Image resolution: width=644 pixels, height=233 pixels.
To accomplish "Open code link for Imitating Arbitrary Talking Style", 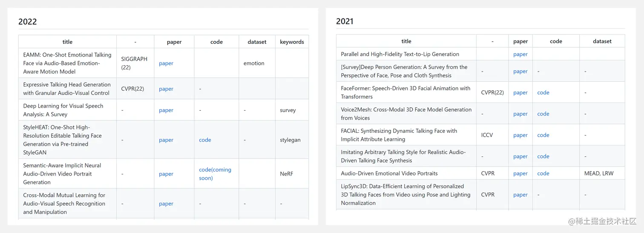I will [543, 156].
